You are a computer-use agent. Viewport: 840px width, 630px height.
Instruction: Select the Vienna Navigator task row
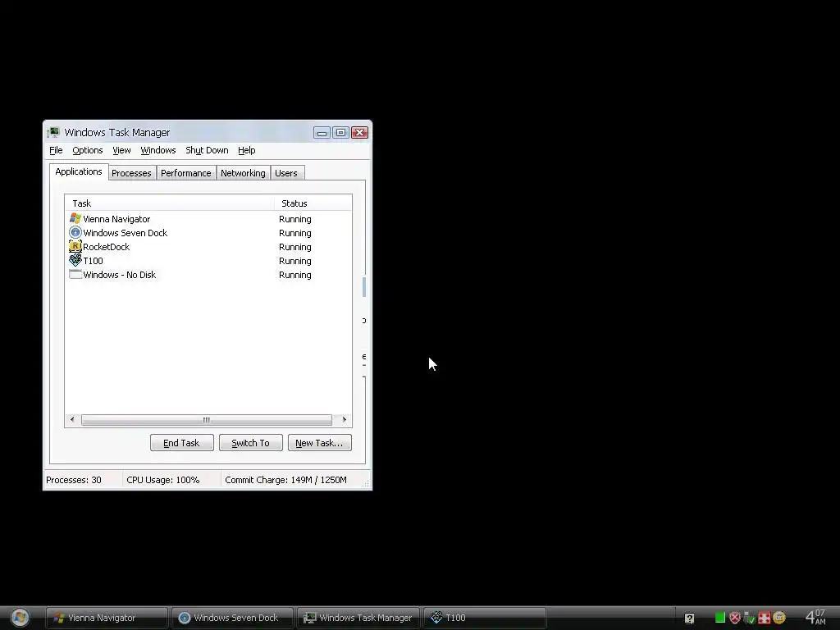click(x=208, y=218)
